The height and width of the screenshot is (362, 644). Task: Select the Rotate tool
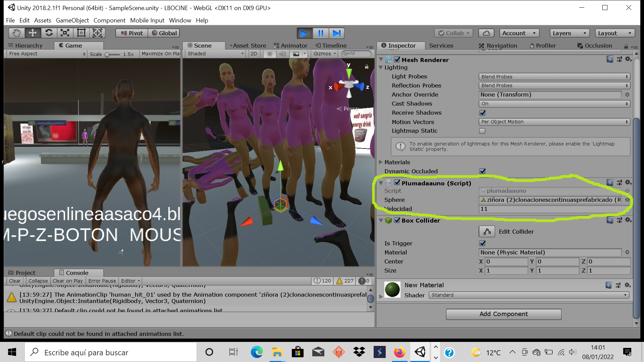pos(49,33)
